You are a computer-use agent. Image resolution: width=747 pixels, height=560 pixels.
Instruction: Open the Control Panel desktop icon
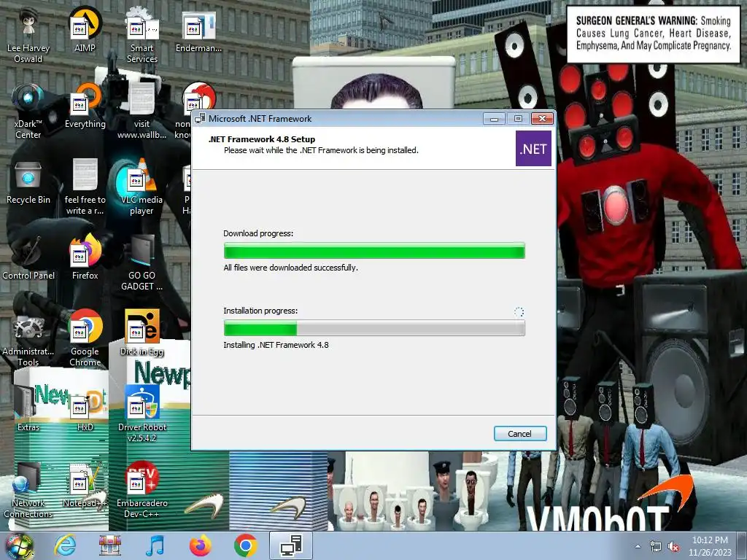point(28,257)
